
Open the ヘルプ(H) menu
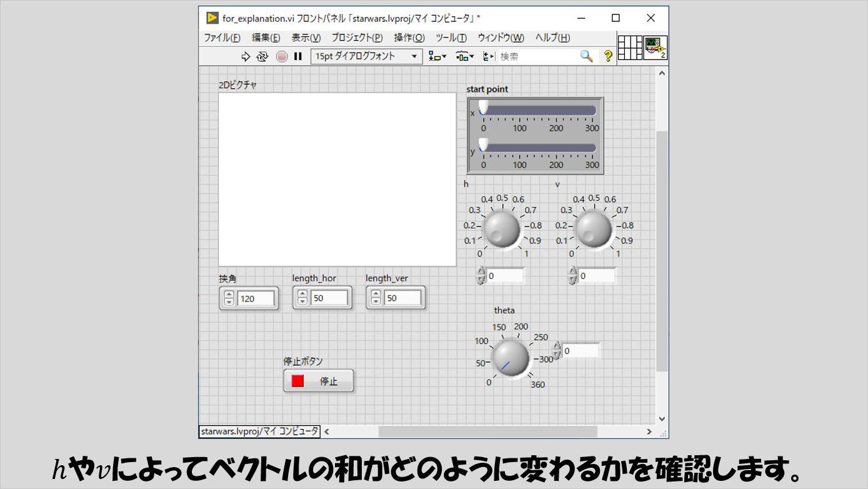point(552,38)
